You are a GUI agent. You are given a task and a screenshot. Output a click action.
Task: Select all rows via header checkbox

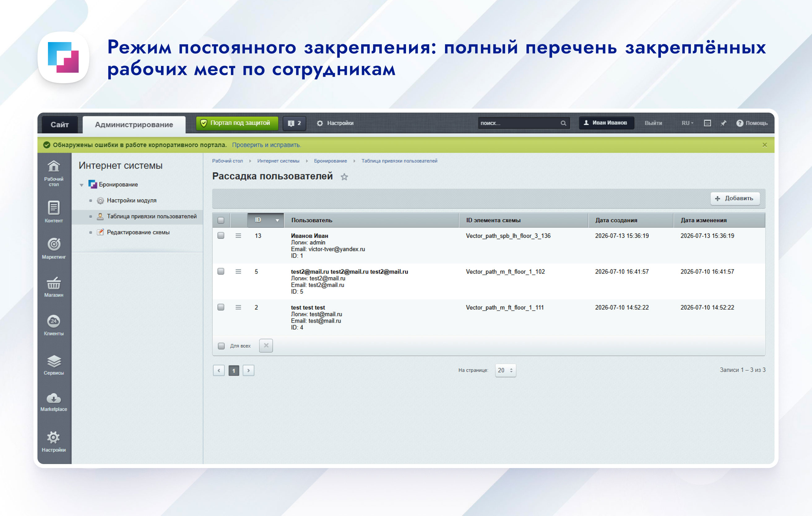click(221, 220)
